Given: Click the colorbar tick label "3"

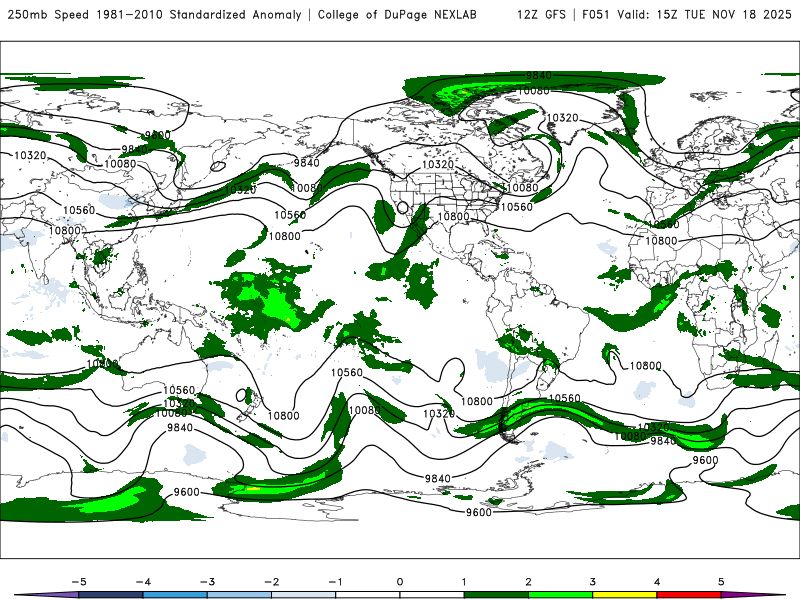Looking at the screenshot, I should click(x=592, y=582).
